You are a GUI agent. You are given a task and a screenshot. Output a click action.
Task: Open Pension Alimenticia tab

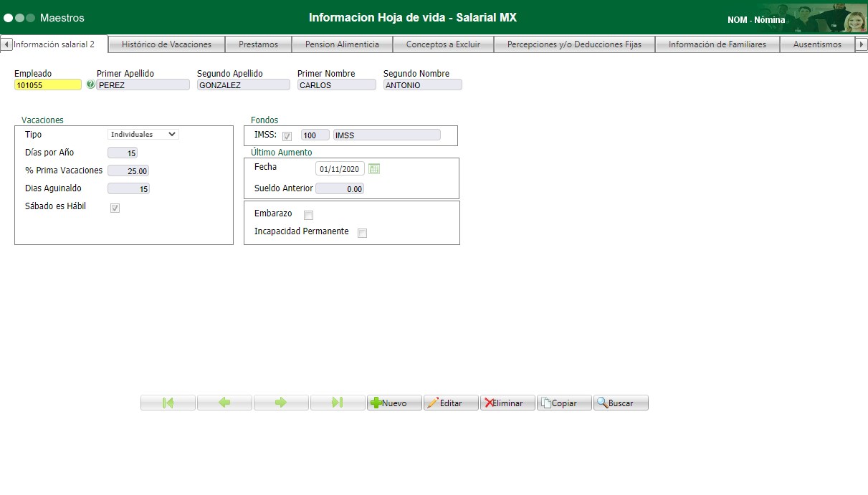(x=342, y=44)
